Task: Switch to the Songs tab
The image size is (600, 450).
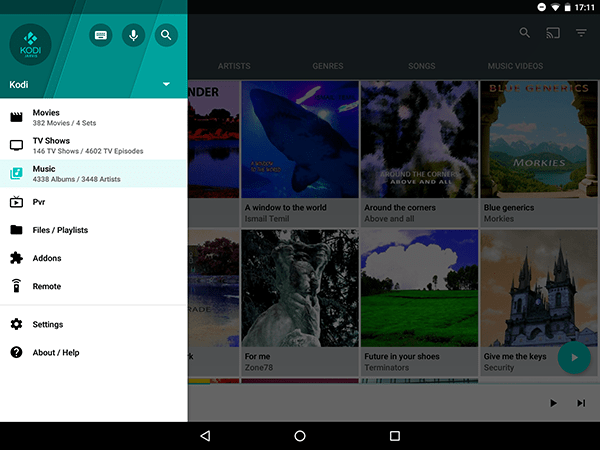Action: pos(421,66)
